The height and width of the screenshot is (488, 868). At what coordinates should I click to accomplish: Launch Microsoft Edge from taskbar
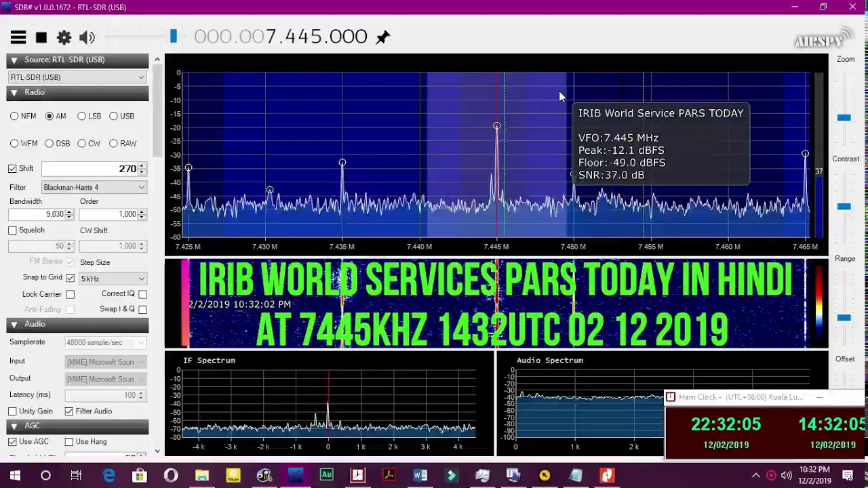click(108, 475)
